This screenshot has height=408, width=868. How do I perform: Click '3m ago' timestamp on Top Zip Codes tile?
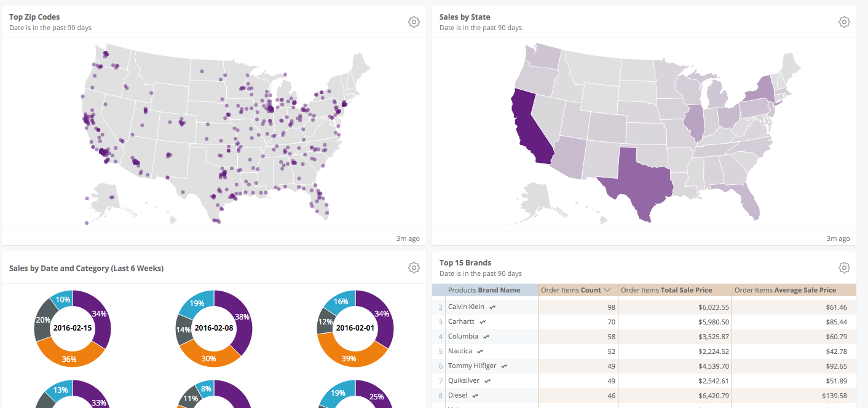click(408, 238)
